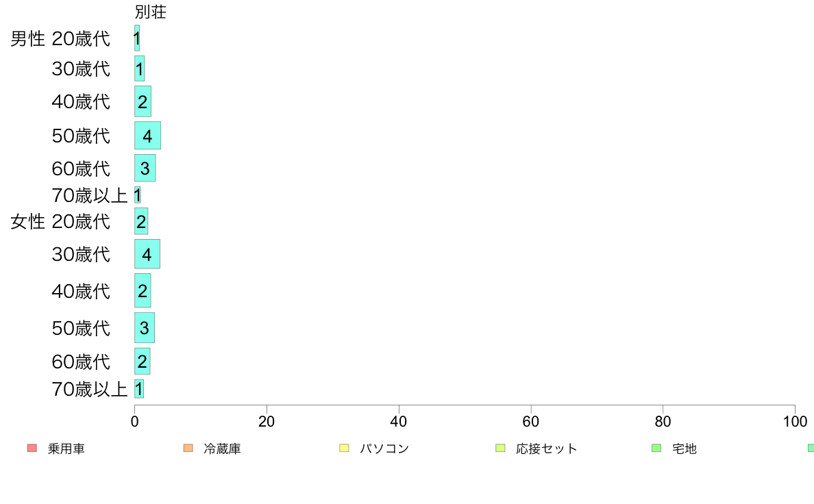Click the green 宅地 legend swatch

point(656,448)
